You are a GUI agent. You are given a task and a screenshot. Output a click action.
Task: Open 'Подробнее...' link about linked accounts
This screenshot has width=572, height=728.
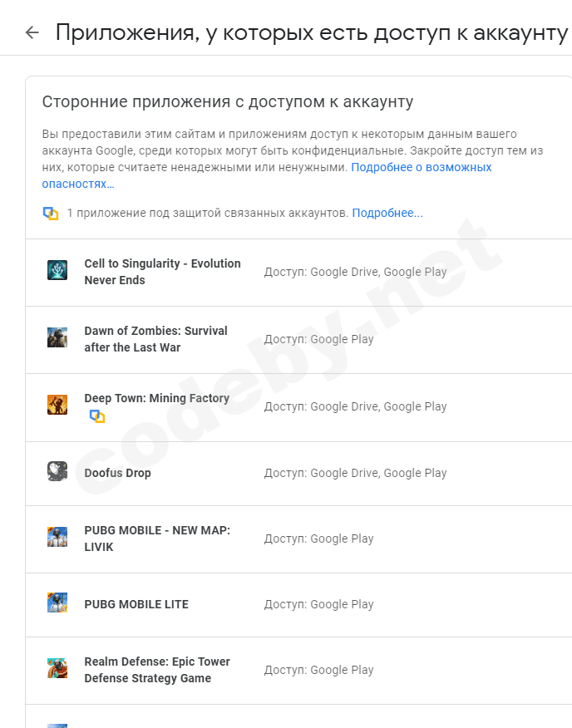(387, 213)
